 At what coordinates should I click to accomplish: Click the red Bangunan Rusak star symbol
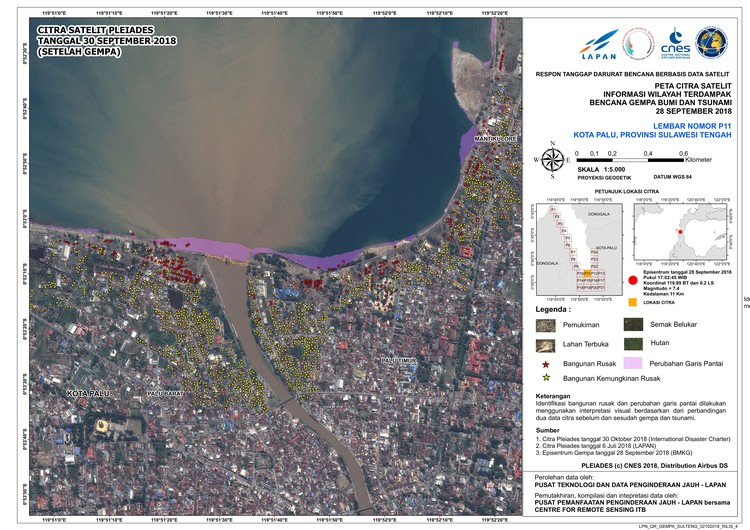tap(546, 364)
